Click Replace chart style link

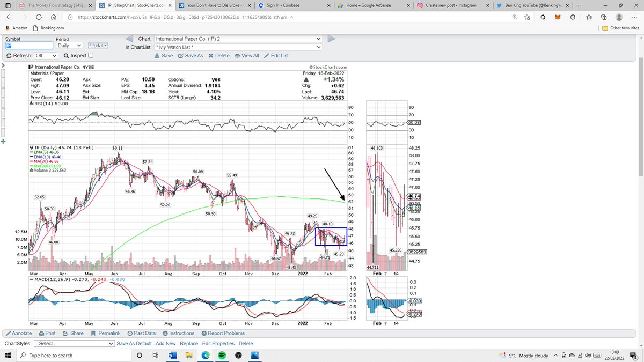[x=189, y=344]
